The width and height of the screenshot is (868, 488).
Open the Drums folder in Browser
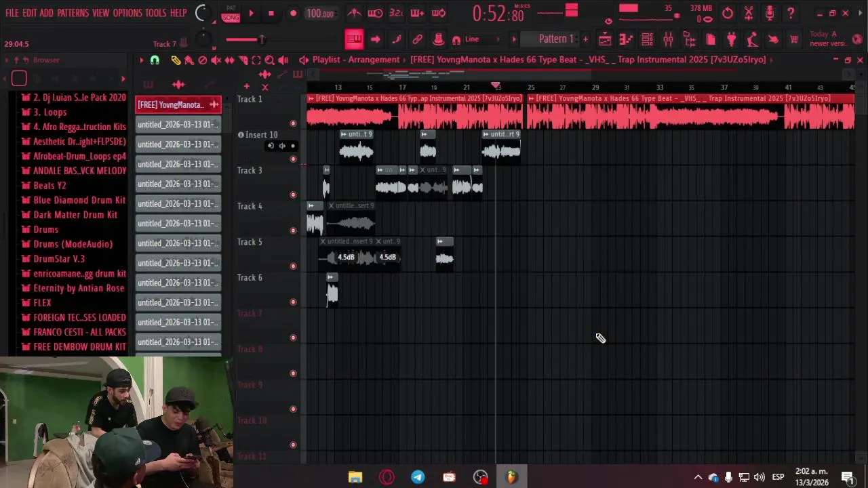46,229
